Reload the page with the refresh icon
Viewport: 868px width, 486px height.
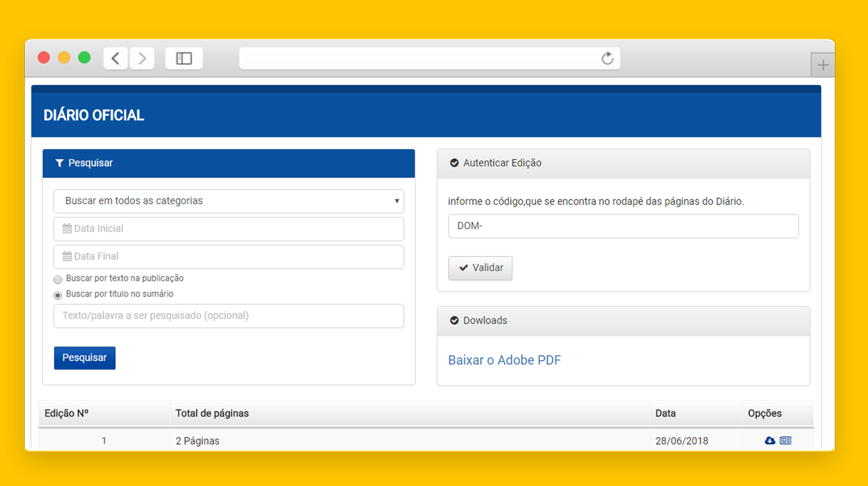pos(607,59)
